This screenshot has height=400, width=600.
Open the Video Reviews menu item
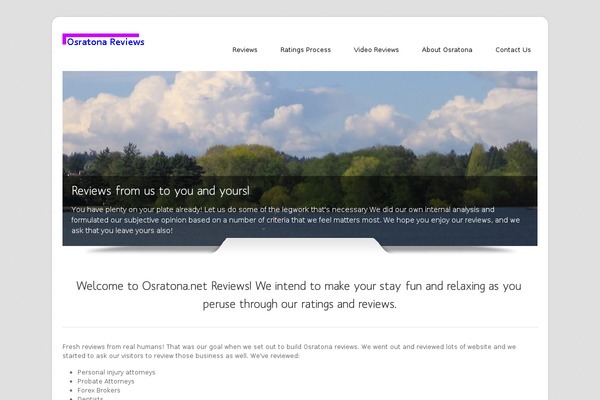376,50
